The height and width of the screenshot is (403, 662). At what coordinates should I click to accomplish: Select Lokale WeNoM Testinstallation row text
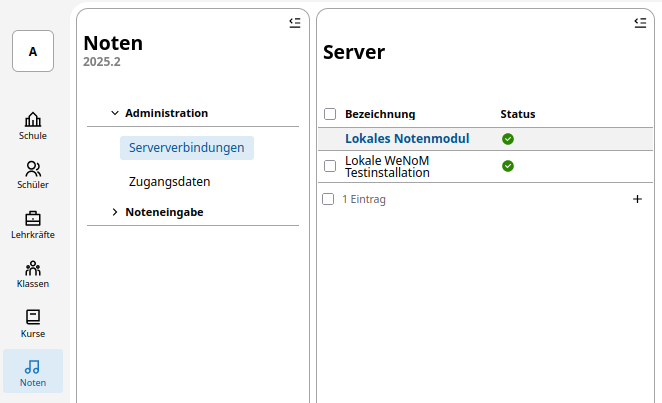(387, 167)
